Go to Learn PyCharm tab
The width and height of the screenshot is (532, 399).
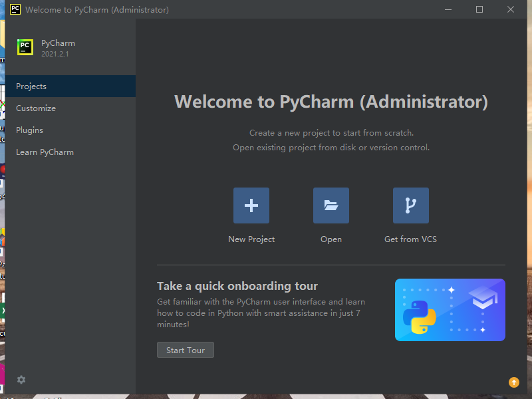[x=70, y=152]
